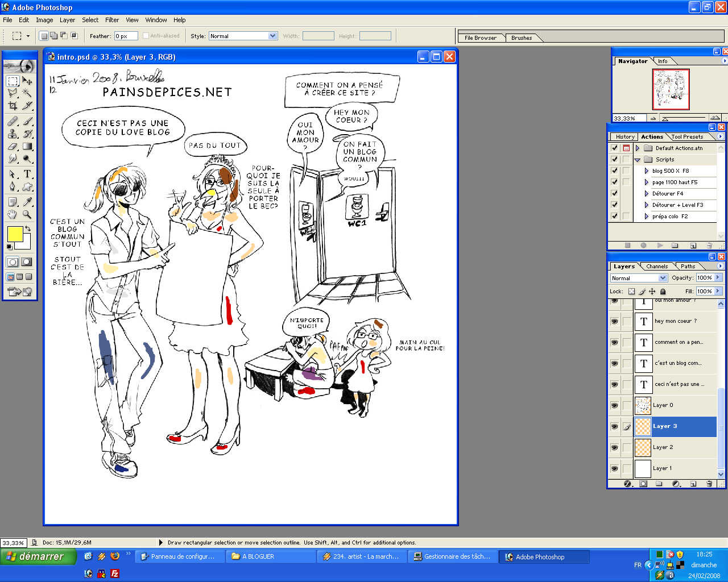Image resolution: width=728 pixels, height=582 pixels.
Task: Switch to the History tab
Action: coord(625,136)
